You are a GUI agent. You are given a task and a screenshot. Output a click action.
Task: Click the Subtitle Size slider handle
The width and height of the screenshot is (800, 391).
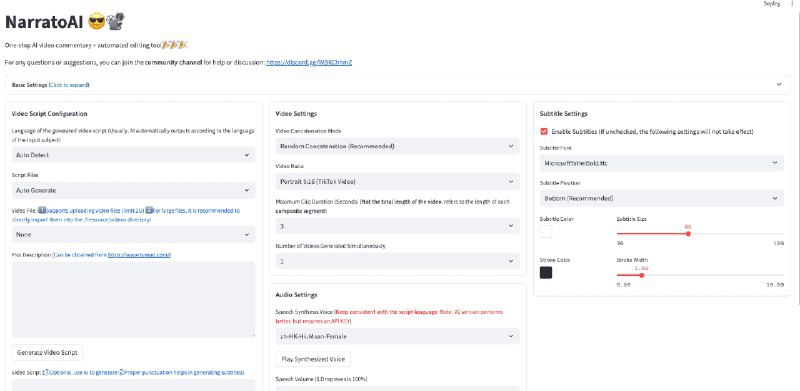[x=688, y=234]
